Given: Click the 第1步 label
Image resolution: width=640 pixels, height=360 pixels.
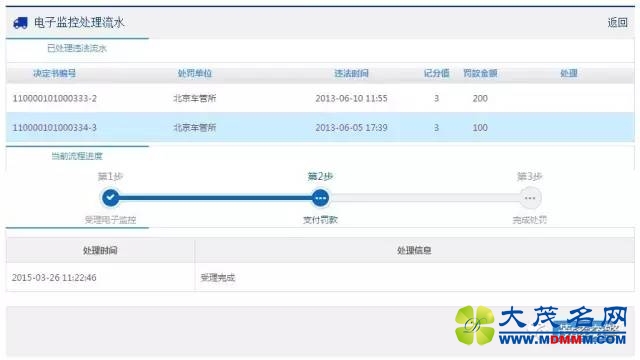Looking at the screenshot, I should pos(110,176).
